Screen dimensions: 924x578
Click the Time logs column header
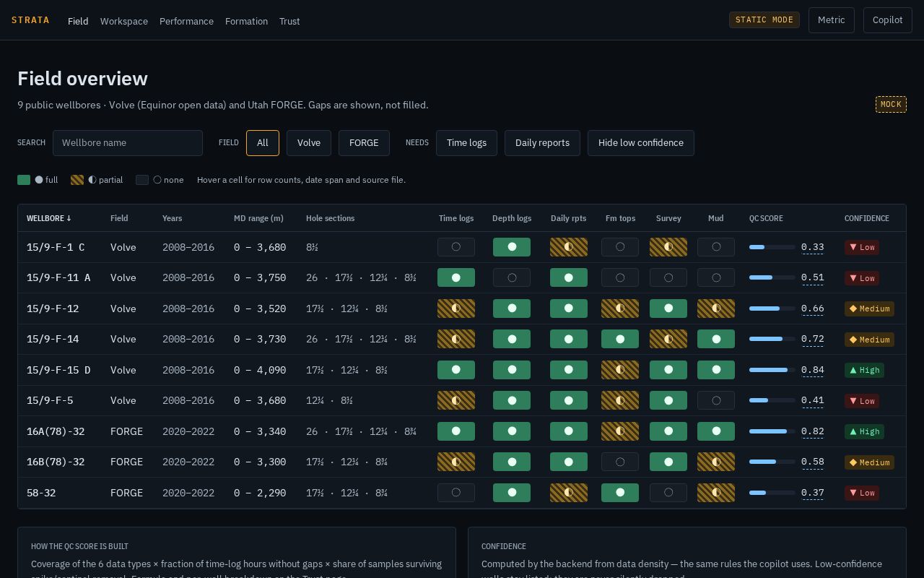coord(456,218)
